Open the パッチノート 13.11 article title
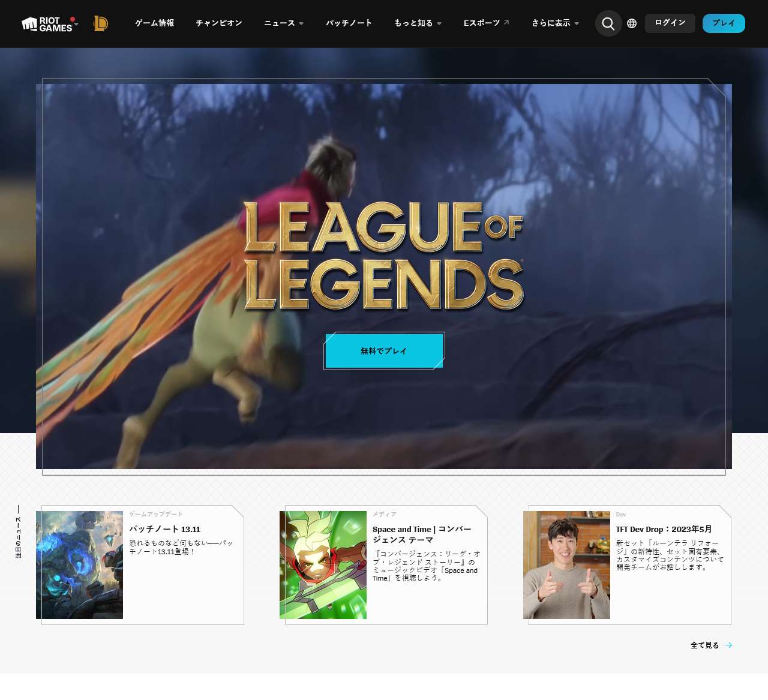This screenshot has height=700, width=768. click(x=165, y=529)
